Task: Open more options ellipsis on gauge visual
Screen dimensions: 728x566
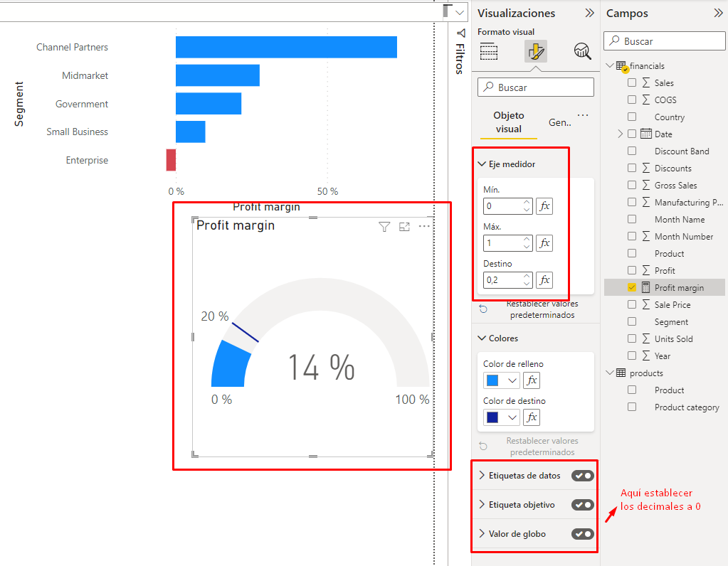Action: coord(425,227)
